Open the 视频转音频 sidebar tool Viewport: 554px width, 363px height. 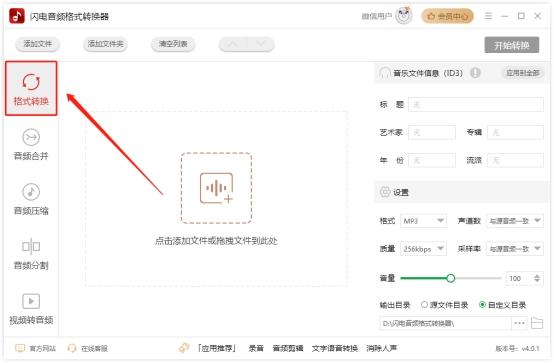pyautogui.click(x=31, y=309)
